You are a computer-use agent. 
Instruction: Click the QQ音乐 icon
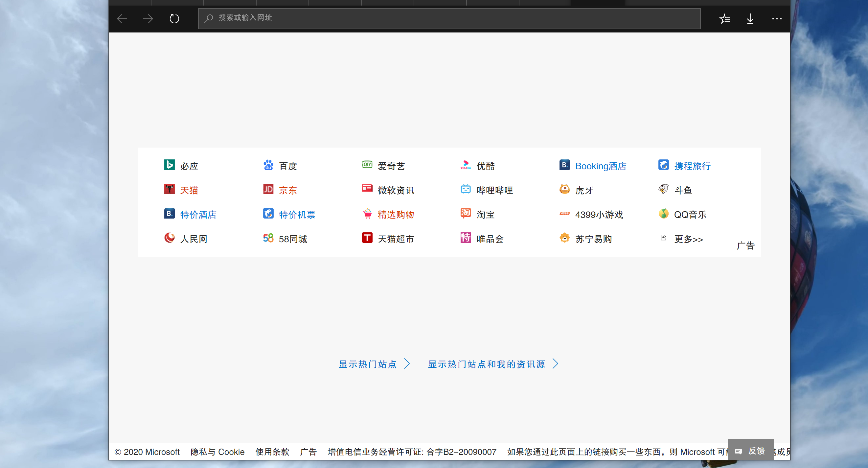point(663,213)
